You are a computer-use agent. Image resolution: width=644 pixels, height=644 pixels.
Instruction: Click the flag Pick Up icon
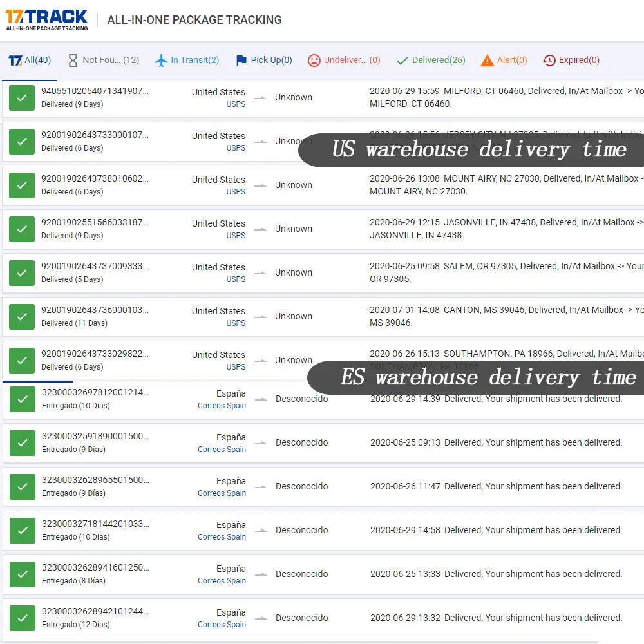[x=241, y=61]
